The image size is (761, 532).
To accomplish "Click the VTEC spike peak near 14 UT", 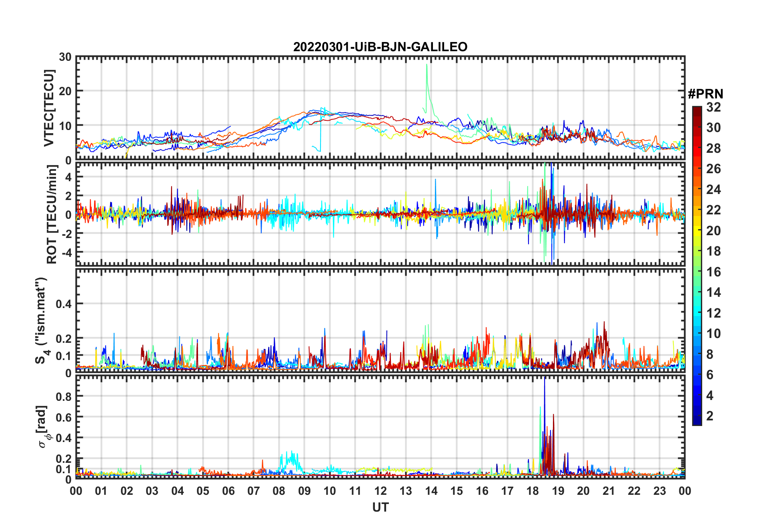I will [x=427, y=65].
